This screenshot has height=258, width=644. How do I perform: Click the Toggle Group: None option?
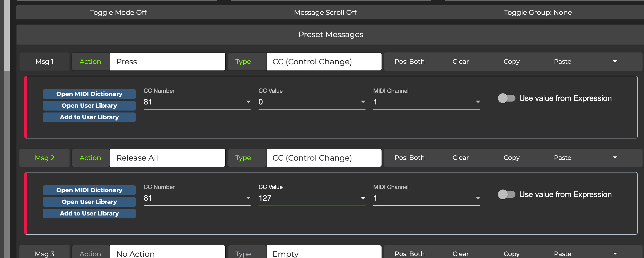pos(538,12)
